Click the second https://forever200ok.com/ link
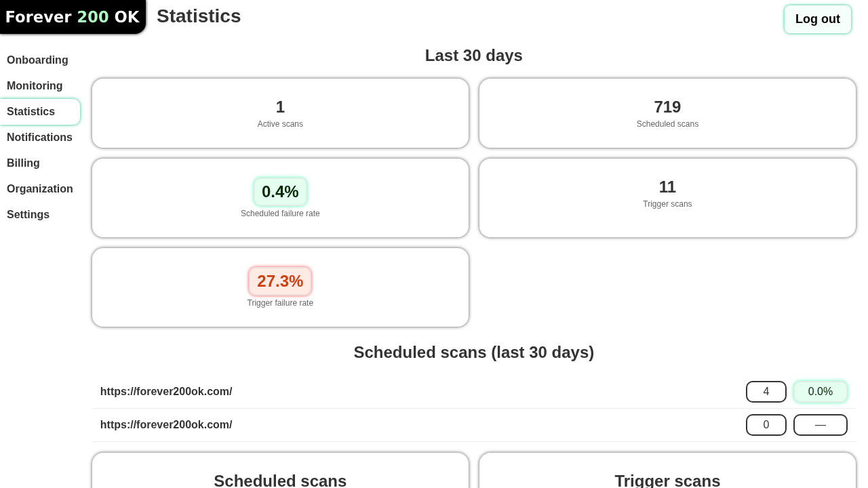 click(x=166, y=424)
